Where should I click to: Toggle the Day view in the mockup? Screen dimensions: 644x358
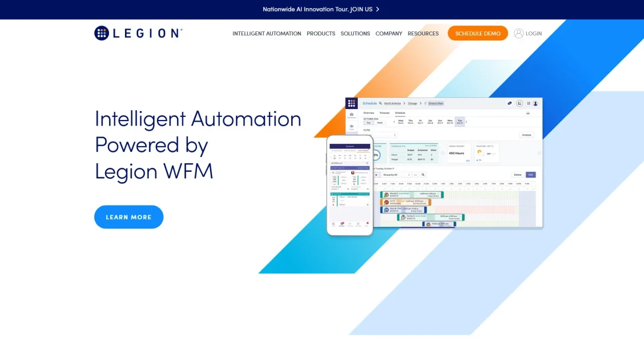(x=368, y=123)
